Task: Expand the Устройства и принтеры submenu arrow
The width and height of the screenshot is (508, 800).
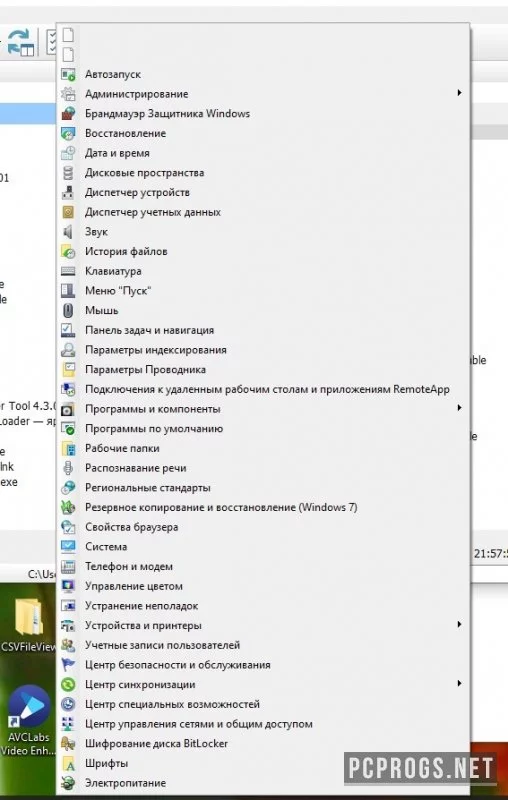Action: click(x=460, y=624)
